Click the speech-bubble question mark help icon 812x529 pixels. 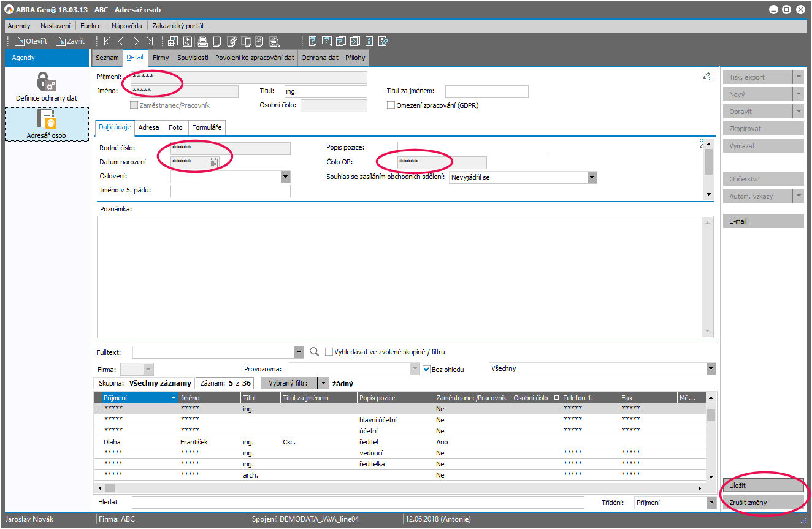[x=327, y=42]
